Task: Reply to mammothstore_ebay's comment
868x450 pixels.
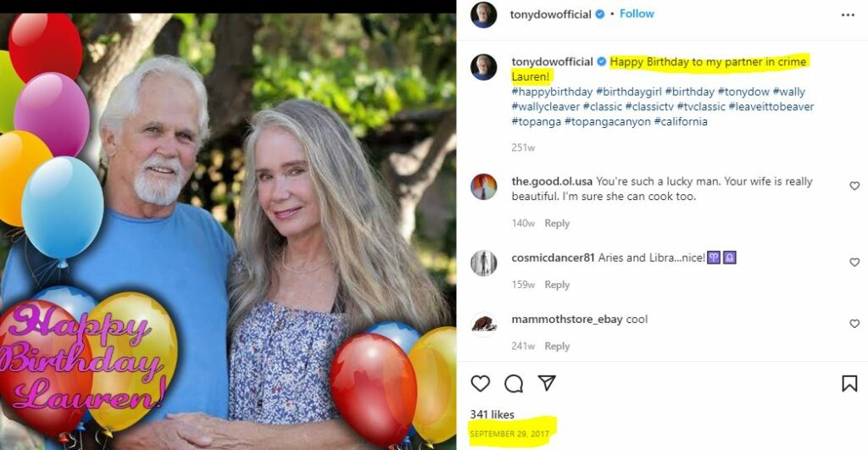Action: [x=557, y=346]
